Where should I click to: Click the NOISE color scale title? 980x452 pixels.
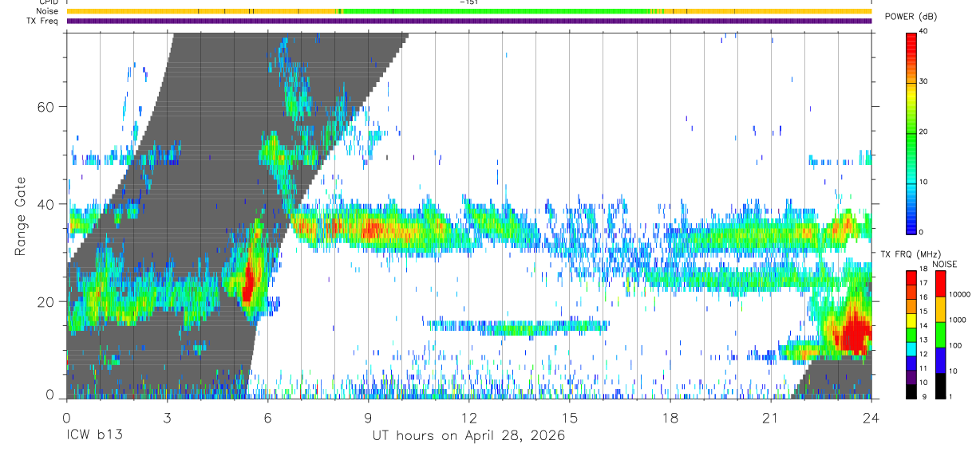click(945, 264)
